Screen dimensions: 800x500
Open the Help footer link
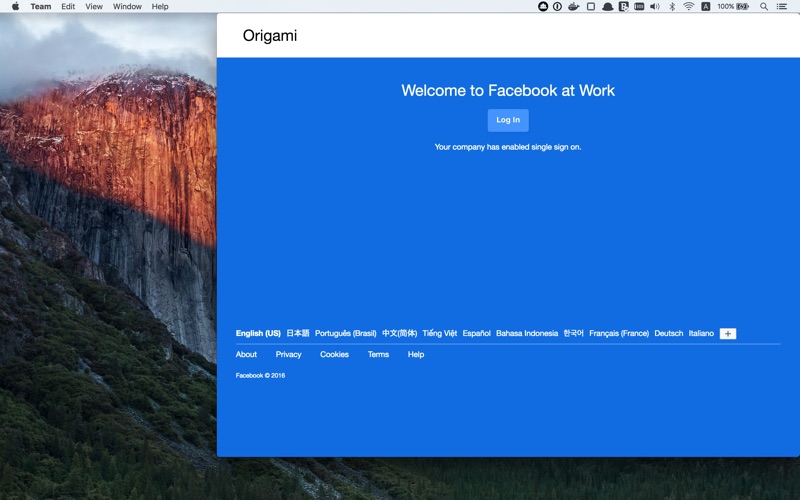click(416, 354)
